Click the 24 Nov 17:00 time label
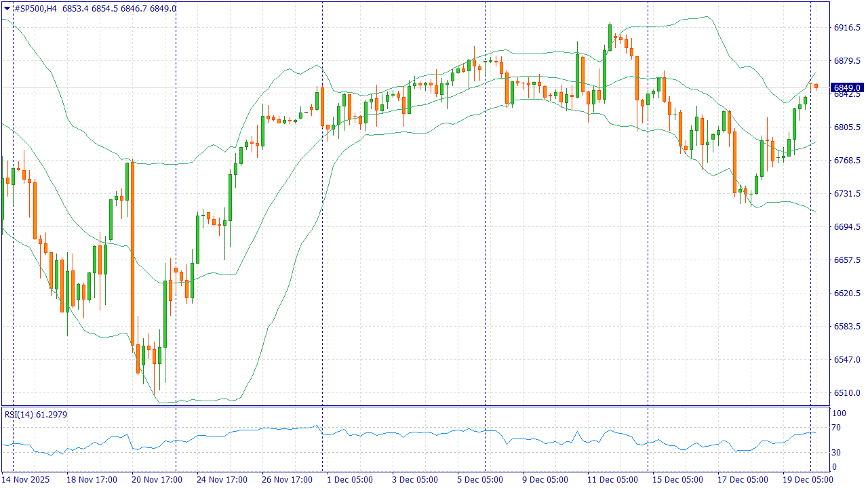This screenshot has width=868, height=488. (x=222, y=480)
